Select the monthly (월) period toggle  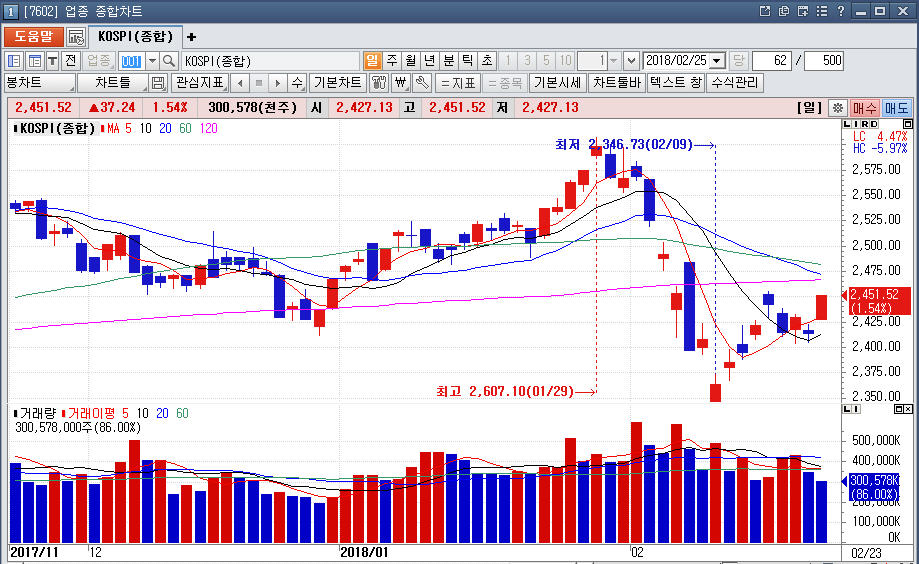click(410, 61)
